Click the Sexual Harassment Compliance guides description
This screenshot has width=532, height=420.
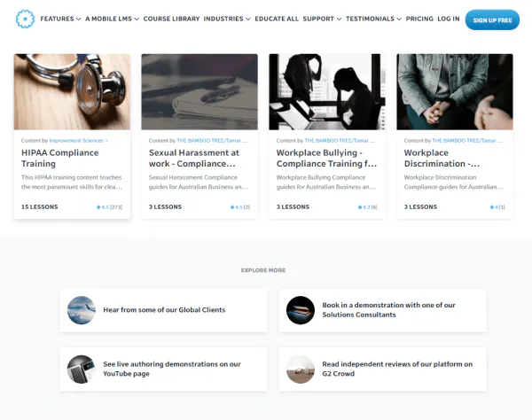pos(199,182)
